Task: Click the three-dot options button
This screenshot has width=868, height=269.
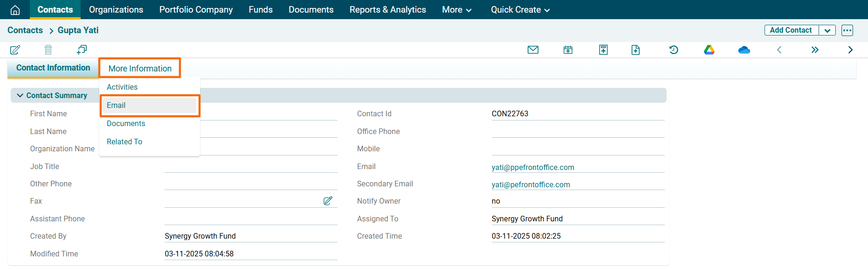Action: 847,30
